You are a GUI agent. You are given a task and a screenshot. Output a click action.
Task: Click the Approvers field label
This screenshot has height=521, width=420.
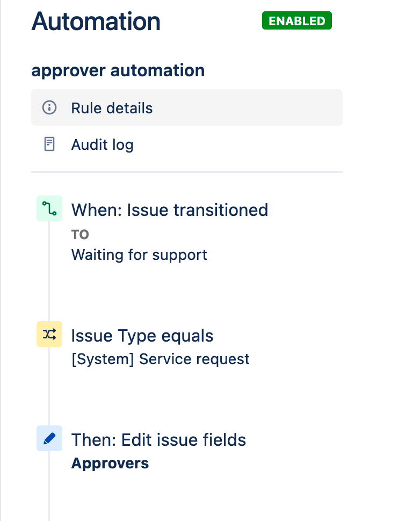pyautogui.click(x=110, y=464)
